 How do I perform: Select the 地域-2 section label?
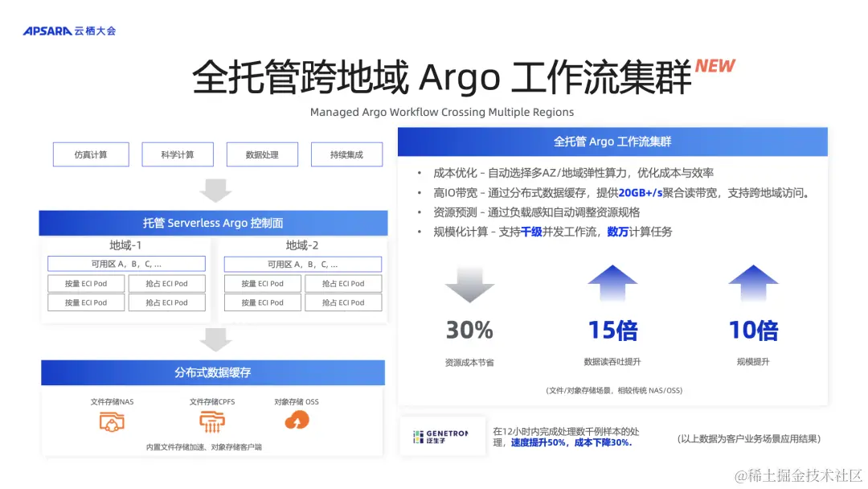coord(302,245)
